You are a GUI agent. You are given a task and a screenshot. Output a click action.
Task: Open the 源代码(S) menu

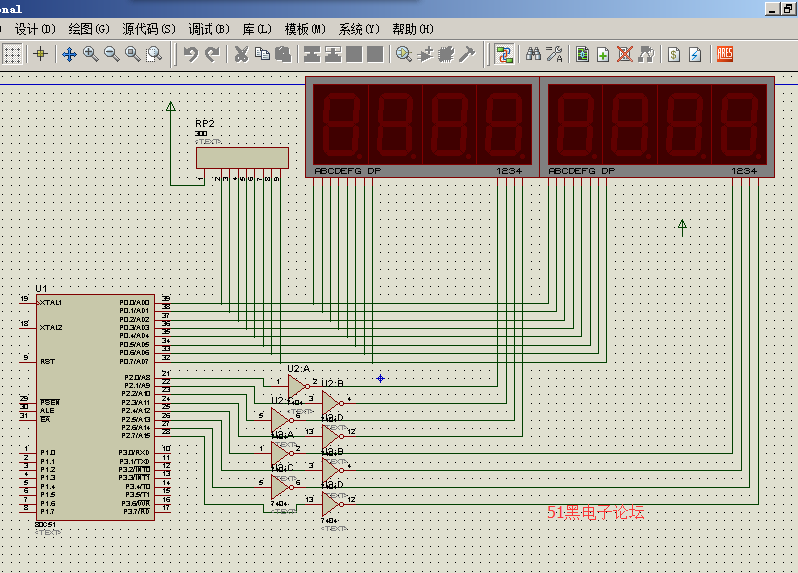pyautogui.click(x=149, y=29)
